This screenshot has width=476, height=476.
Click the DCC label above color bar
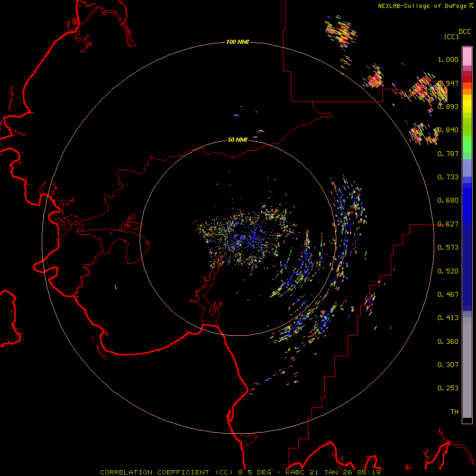coord(465,32)
